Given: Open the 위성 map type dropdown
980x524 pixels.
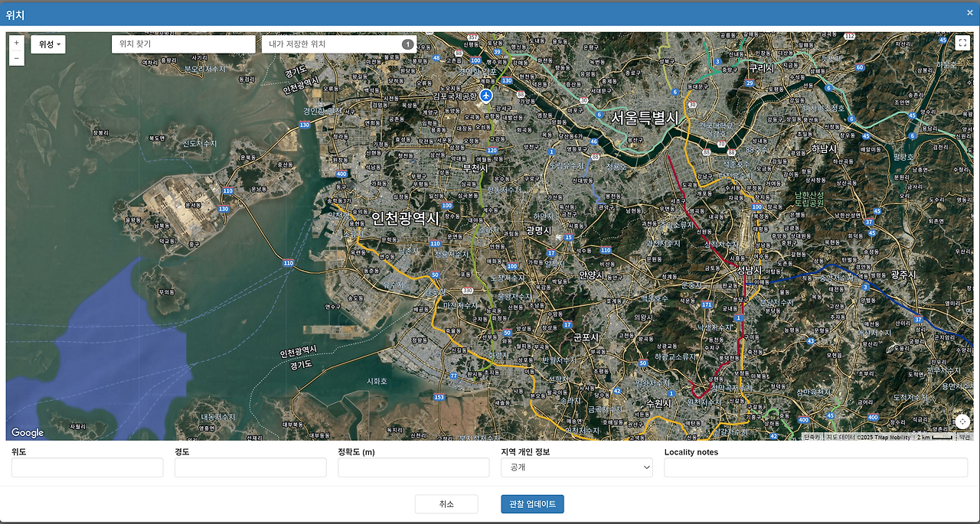Looking at the screenshot, I should [x=48, y=44].
